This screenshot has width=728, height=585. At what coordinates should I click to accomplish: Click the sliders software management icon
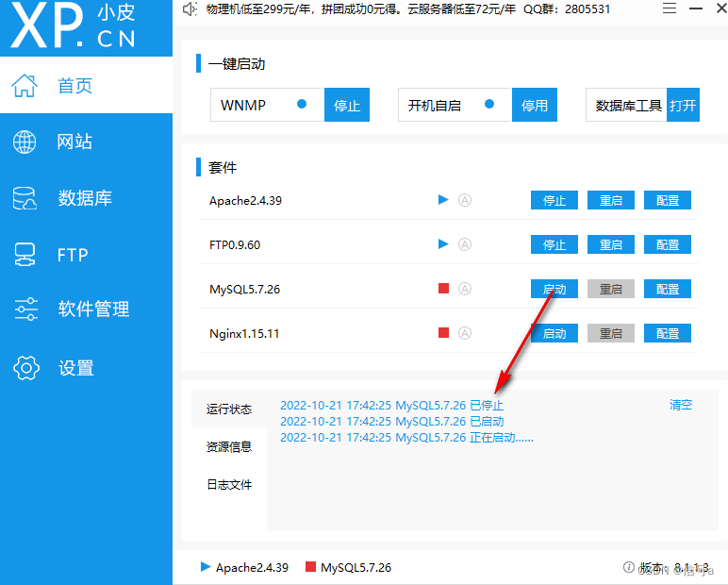26,309
